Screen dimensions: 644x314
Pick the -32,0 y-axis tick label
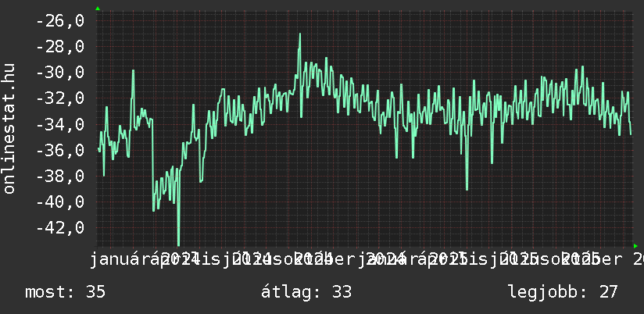60,98
